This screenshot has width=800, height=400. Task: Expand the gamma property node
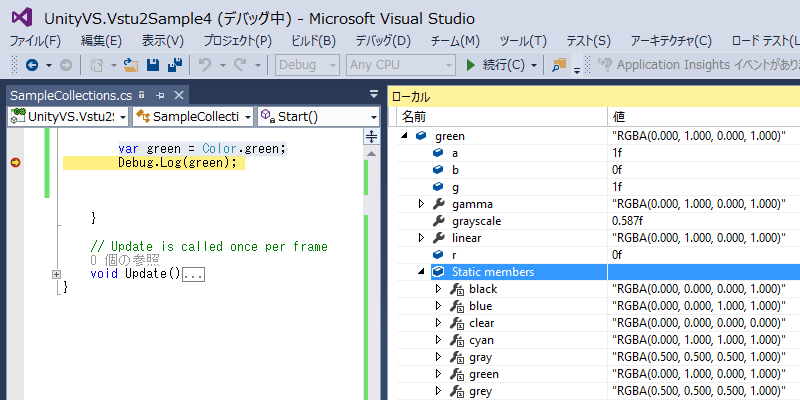click(421, 204)
